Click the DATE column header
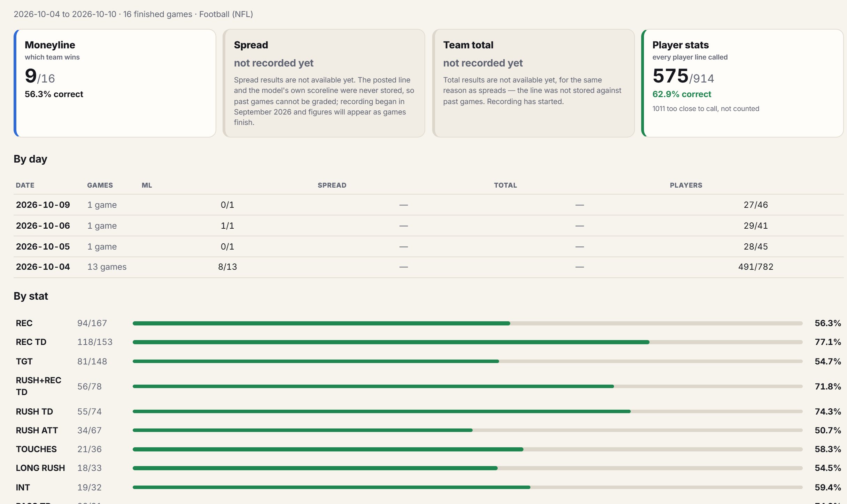847x504 pixels. pos(25,186)
